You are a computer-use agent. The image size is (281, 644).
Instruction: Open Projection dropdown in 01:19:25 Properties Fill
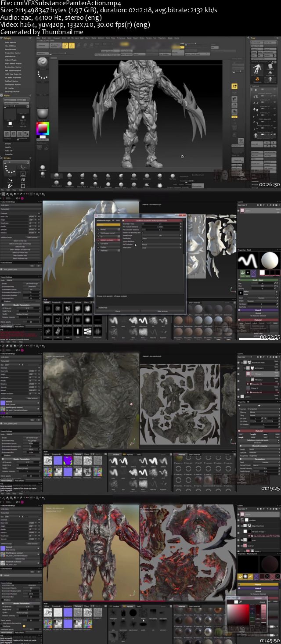[x=263, y=410]
